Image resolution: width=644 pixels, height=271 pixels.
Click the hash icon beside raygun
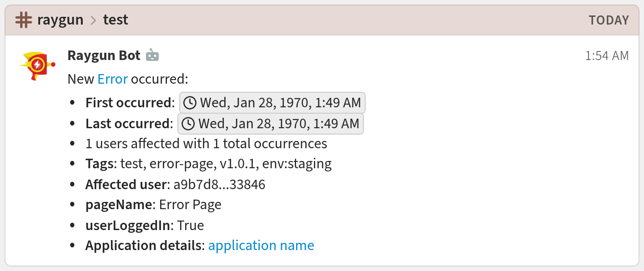click(24, 20)
